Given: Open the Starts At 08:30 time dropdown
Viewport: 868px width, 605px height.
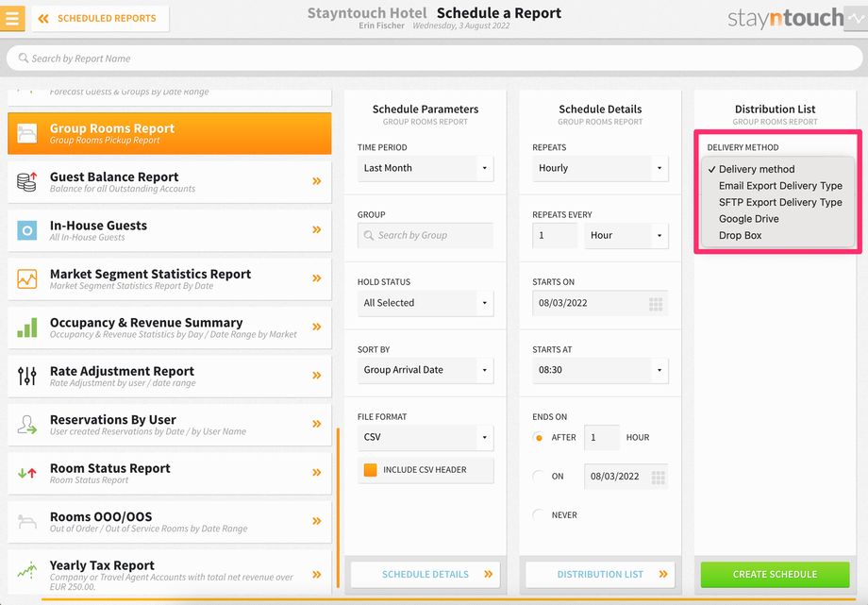Looking at the screenshot, I should pyautogui.click(x=600, y=370).
